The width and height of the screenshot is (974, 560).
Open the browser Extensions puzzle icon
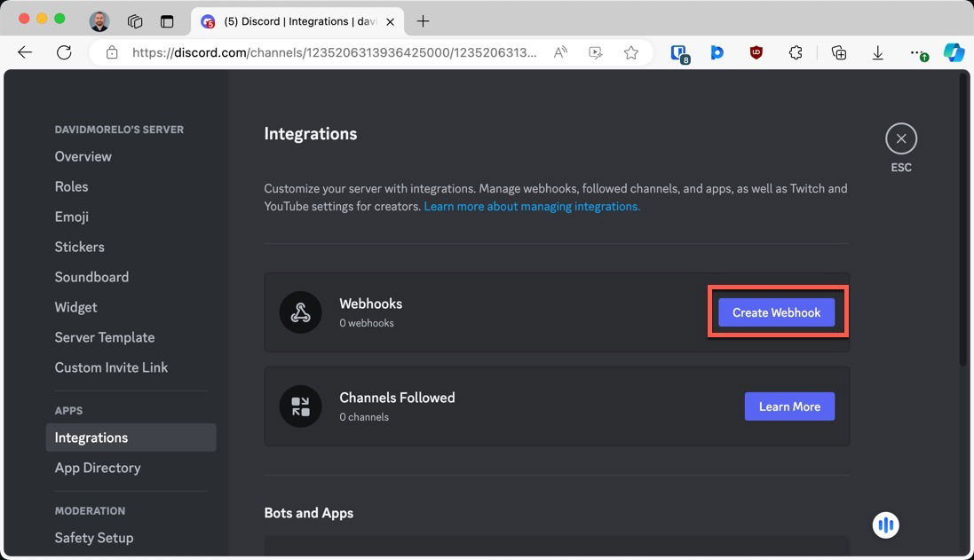pyautogui.click(x=796, y=52)
